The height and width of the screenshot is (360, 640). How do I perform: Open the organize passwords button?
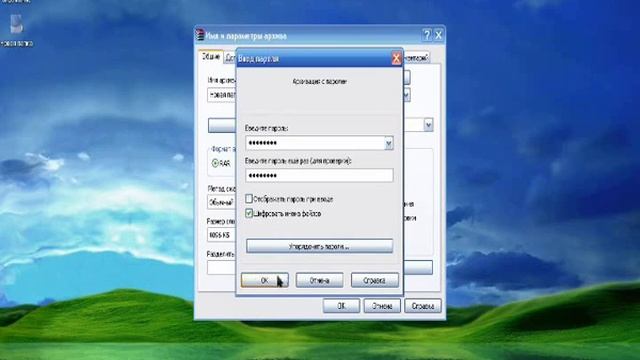click(x=319, y=246)
